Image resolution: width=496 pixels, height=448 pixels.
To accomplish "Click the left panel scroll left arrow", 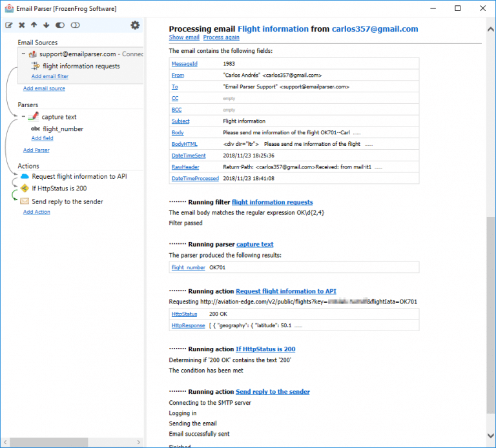I will pyautogui.click(x=5, y=442).
